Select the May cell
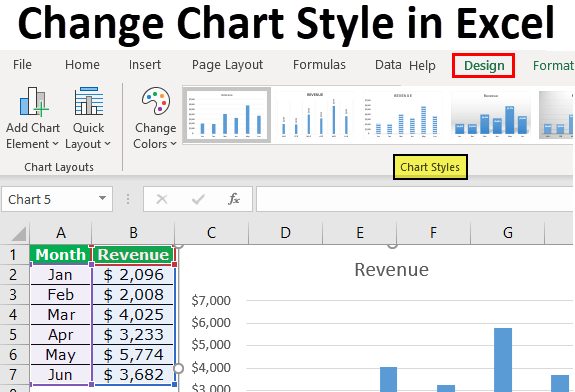Screen dimensions: 575x392 (61, 355)
